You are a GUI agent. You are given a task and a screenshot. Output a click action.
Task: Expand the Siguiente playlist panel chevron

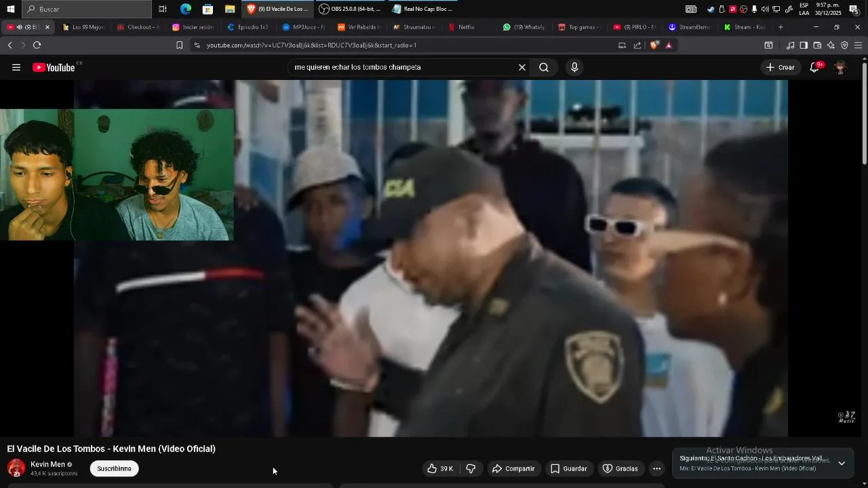842,464
